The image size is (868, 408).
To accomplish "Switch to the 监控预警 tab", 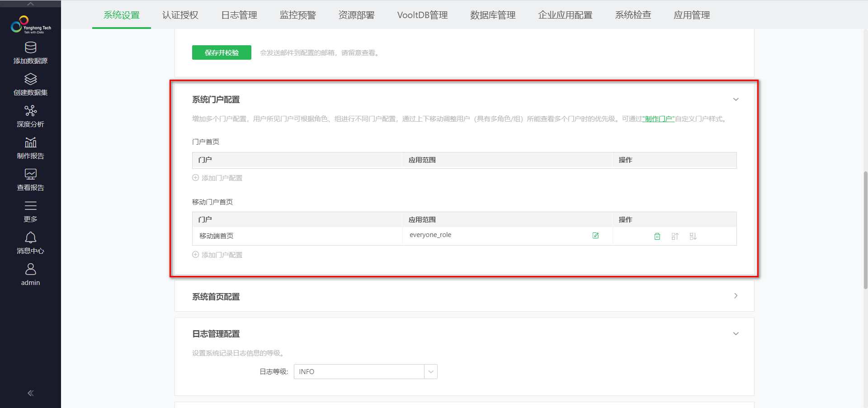I will pos(297,15).
